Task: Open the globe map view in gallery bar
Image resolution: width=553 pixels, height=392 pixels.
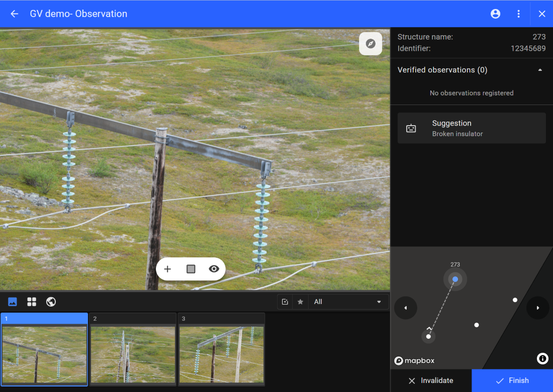Action: pyautogui.click(x=51, y=302)
